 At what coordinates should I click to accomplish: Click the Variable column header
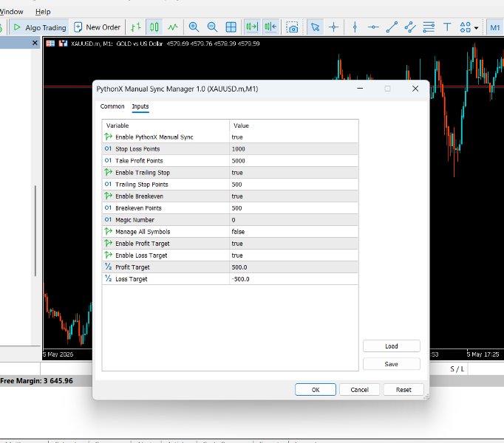[166, 126]
